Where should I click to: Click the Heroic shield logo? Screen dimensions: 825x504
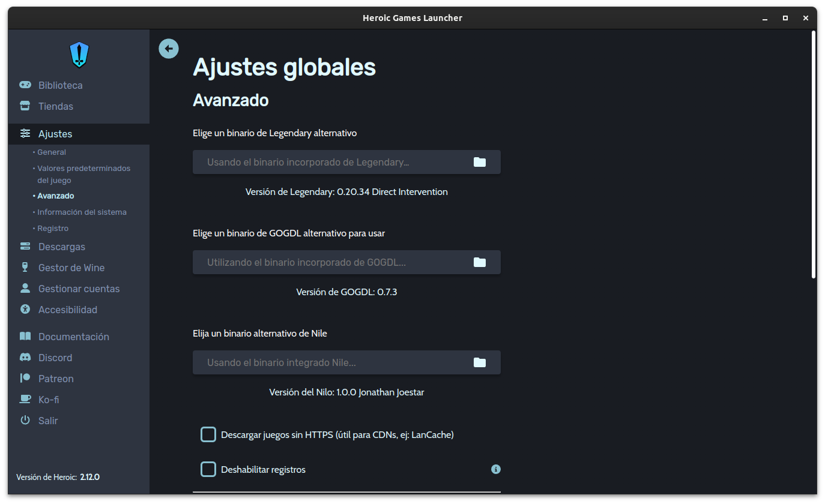pyautogui.click(x=79, y=55)
